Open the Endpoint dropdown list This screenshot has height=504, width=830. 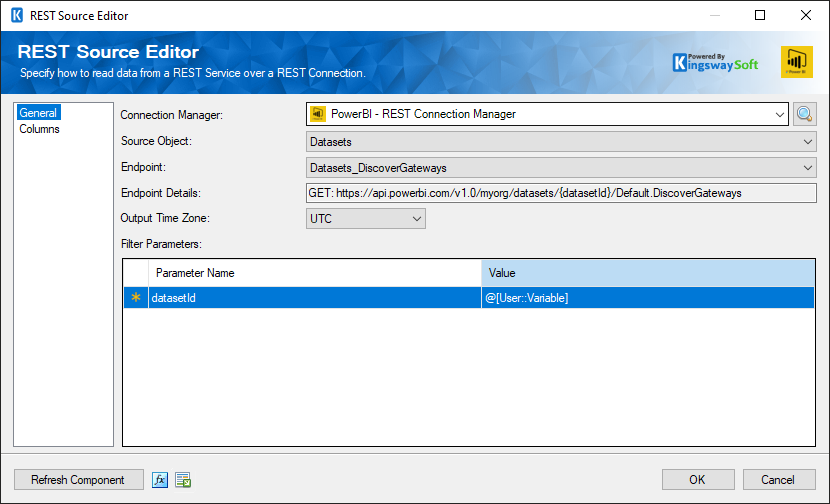[561, 168]
